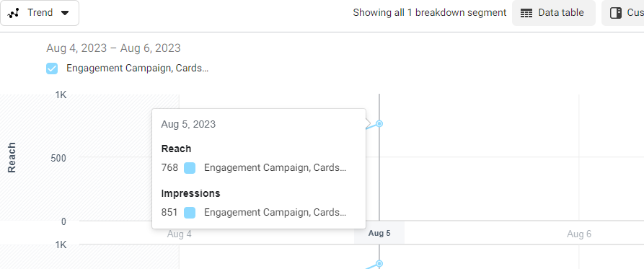This screenshot has height=269, width=644.
Task: Open the Data table view
Action: coord(554,13)
